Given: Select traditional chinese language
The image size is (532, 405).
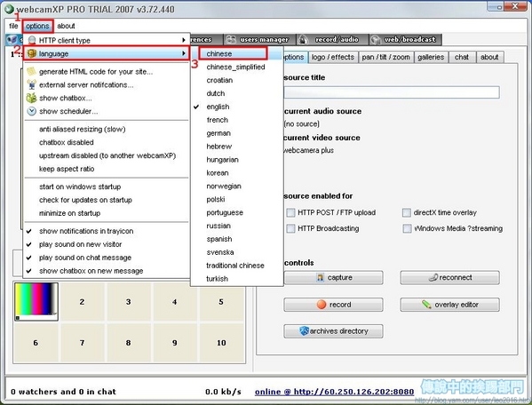Looking at the screenshot, I should point(236,266).
